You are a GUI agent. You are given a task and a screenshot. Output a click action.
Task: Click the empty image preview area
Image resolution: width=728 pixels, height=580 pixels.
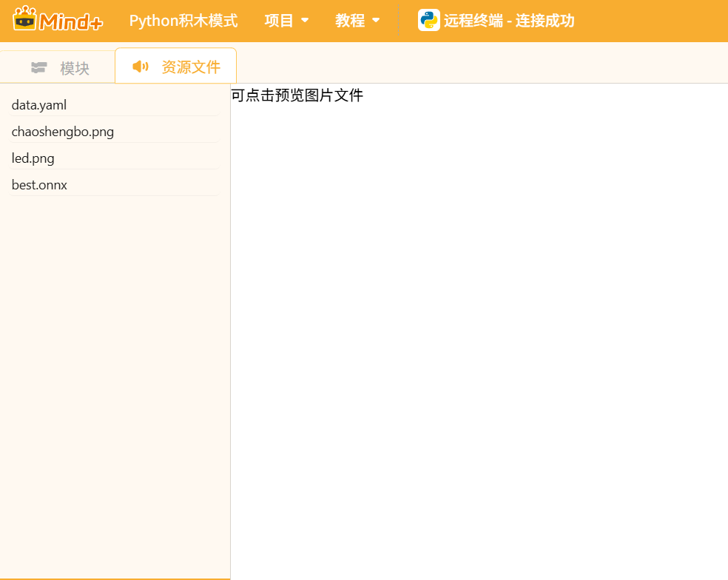(479, 333)
